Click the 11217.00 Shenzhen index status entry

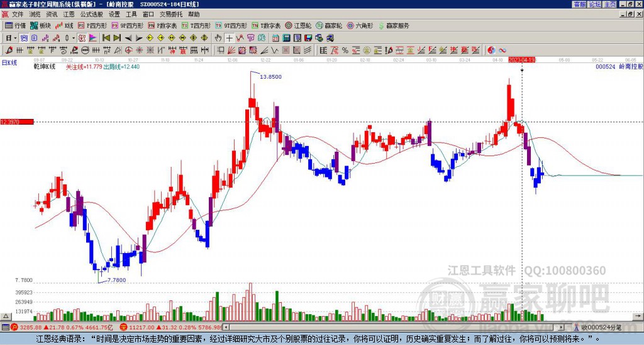point(171,327)
